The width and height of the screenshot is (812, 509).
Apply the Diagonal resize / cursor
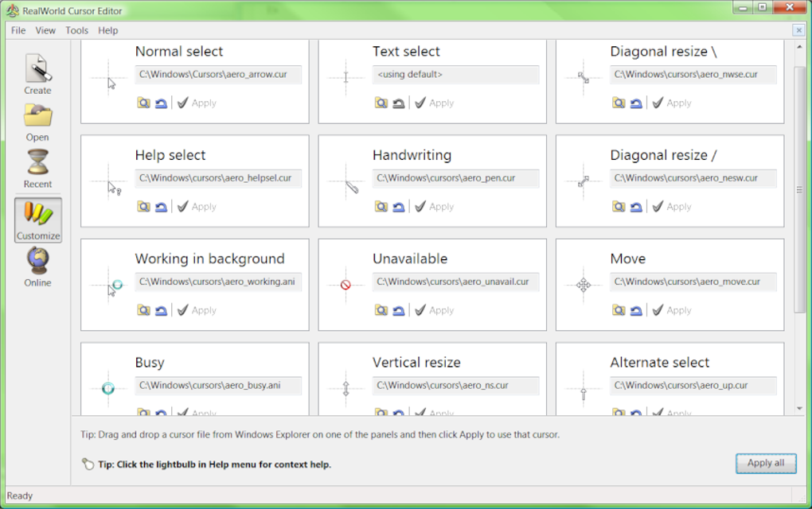[672, 207]
